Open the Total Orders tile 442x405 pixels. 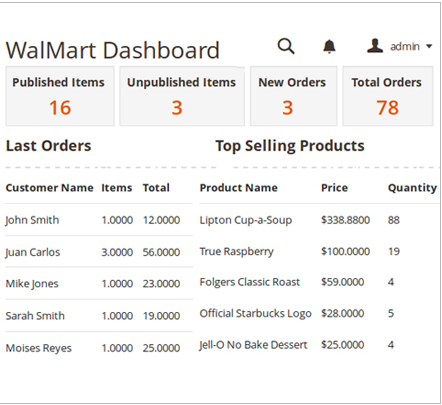[x=388, y=96]
